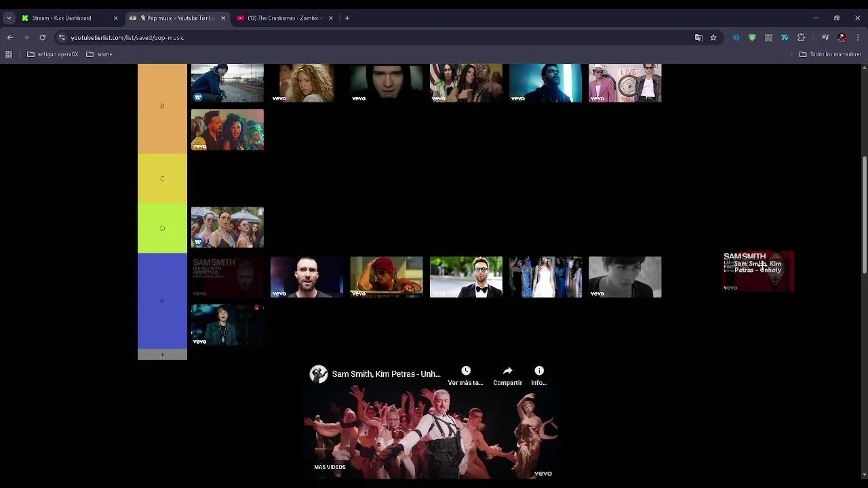Screen dimensions: 868x488
Task: Close the Kick Dashboard tab
Action: 115,18
